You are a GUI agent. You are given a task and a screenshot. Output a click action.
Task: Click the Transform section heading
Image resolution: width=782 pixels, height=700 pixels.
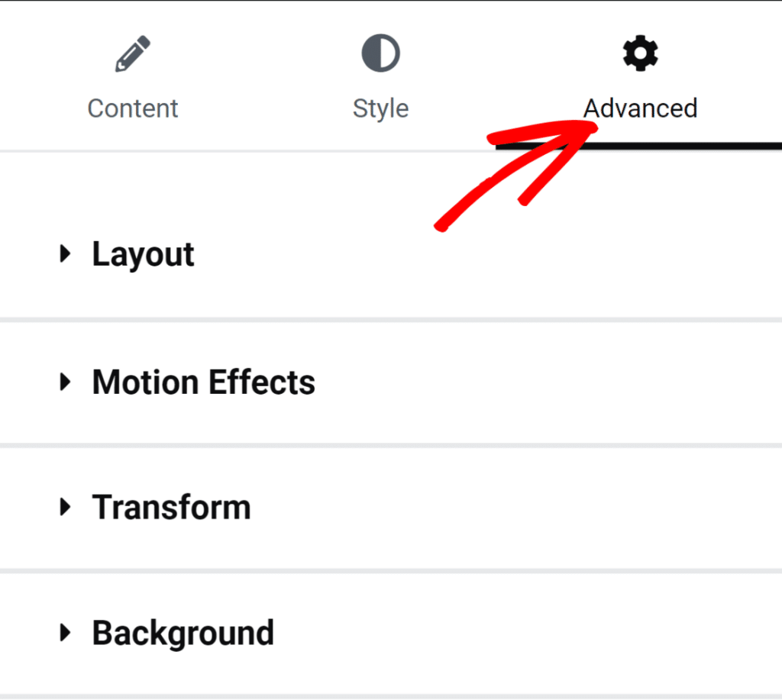point(171,507)
